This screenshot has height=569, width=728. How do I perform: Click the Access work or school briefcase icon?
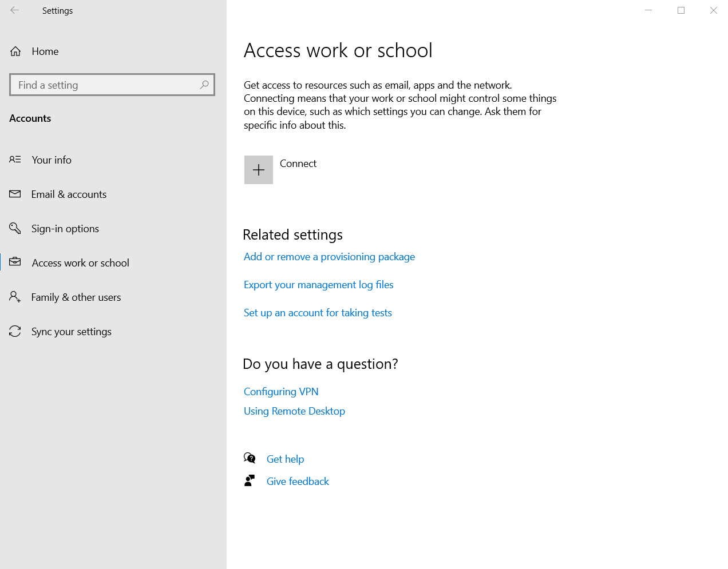(x=15, y=262)
